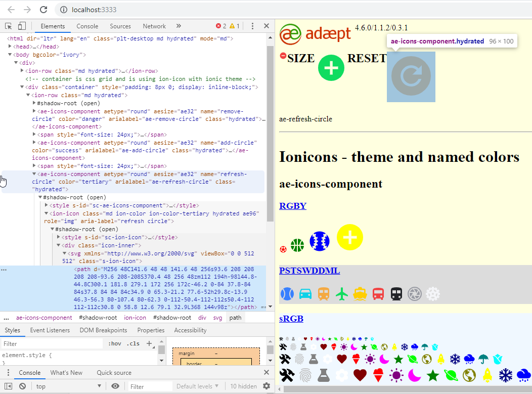532x394 pixels.
Task: Click the black subway icon
Action: tap(396, 294)
